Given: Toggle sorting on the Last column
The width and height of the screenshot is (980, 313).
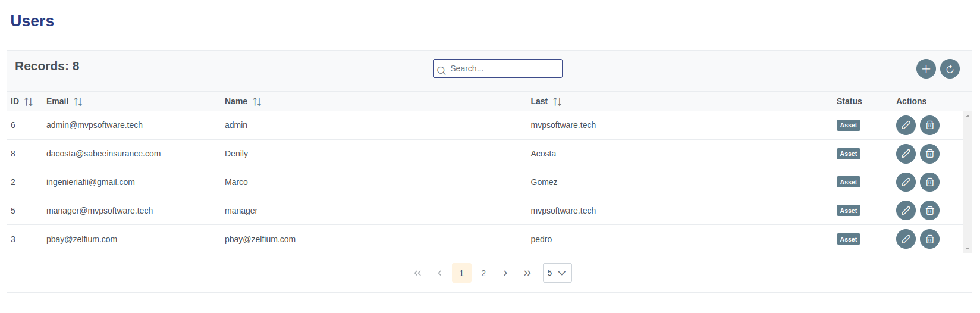Looking at the screenshot, I should coord(557,102).
